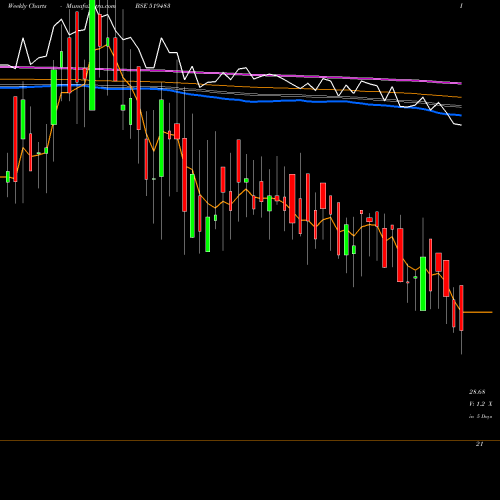Click the "BSE 519483" symbol label

[153, 6]
